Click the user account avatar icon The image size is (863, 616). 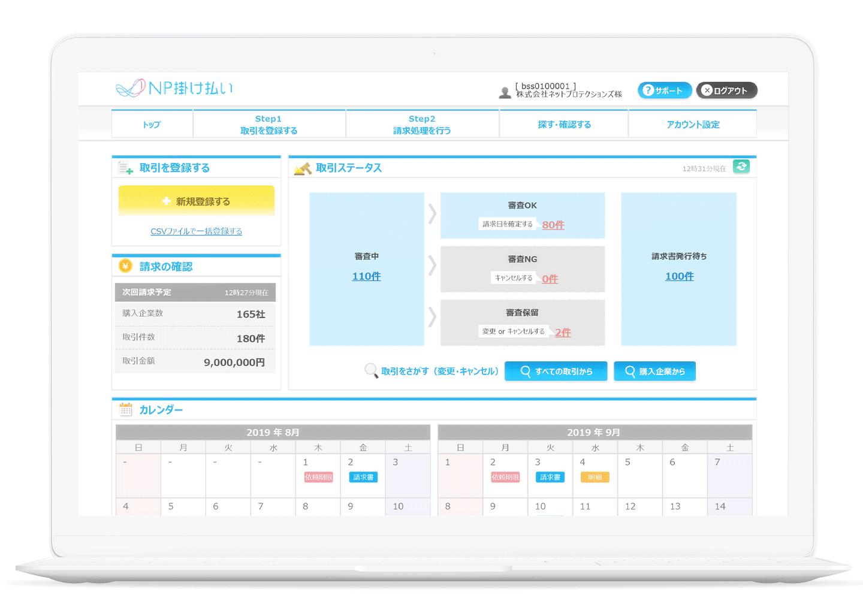point(505,92)
